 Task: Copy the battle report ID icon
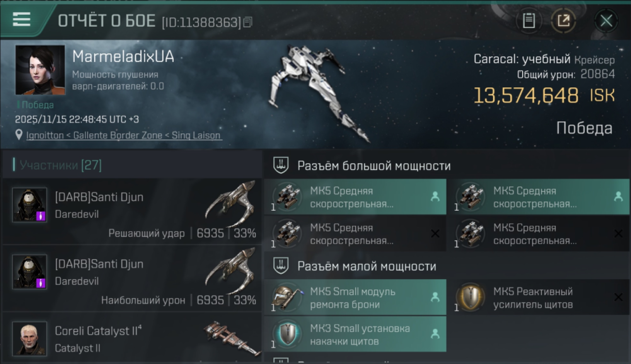248,22
